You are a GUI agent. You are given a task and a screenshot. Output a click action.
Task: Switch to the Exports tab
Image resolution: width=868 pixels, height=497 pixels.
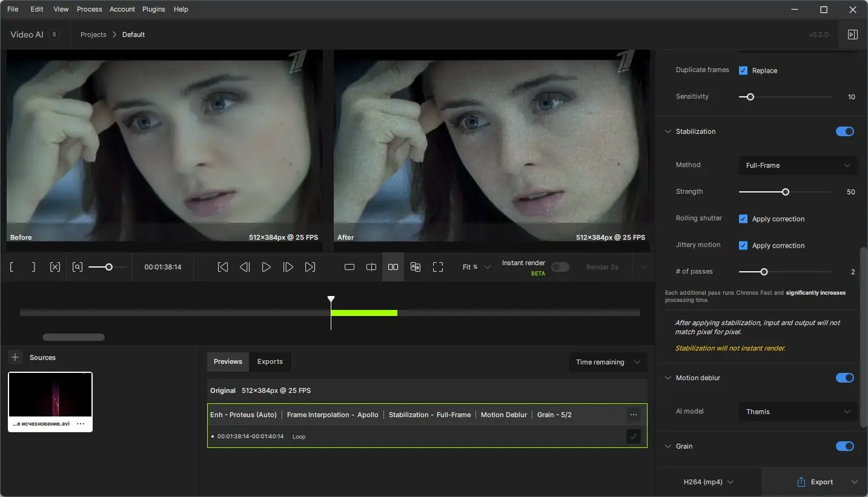tap(270, 361)
